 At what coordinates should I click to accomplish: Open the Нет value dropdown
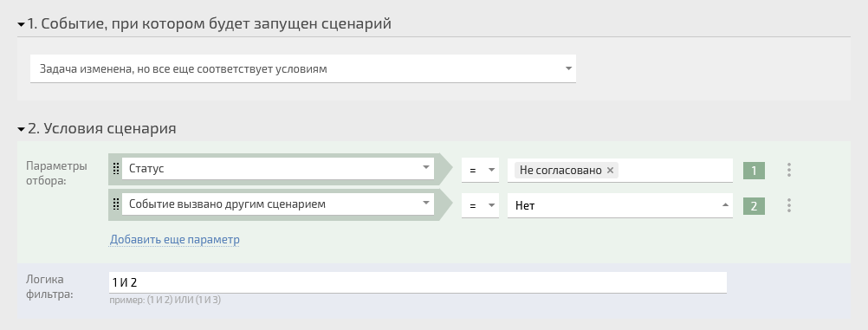point(620,205)
